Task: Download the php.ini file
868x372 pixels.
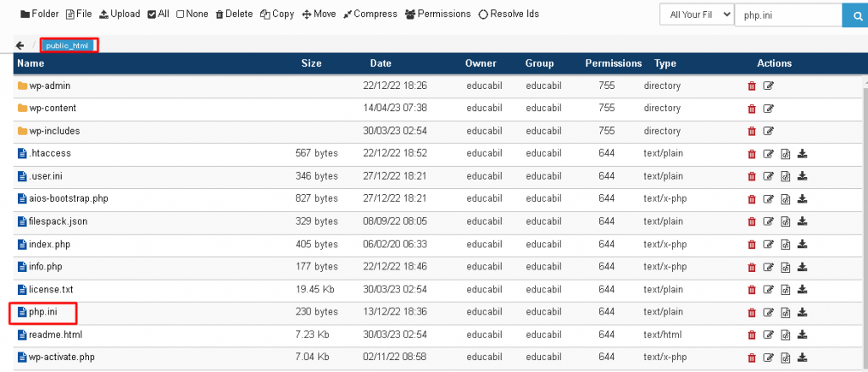Action: 802,313
